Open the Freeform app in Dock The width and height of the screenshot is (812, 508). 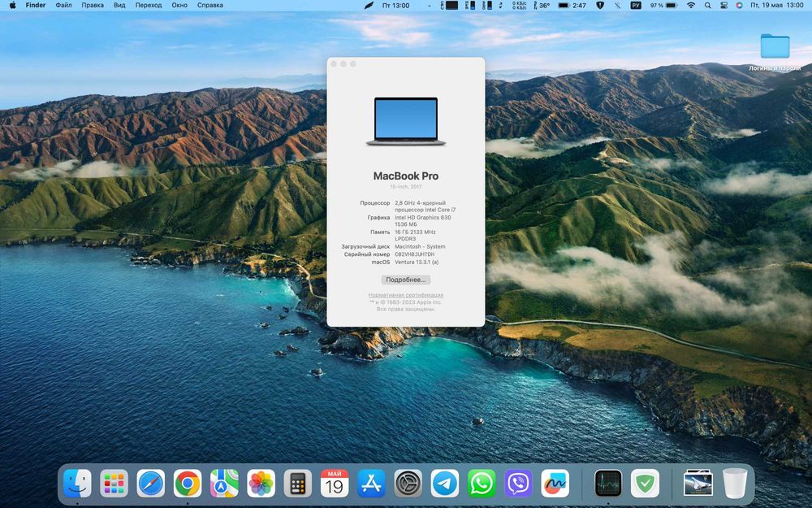pyautogui.click(x=555, y=484)
